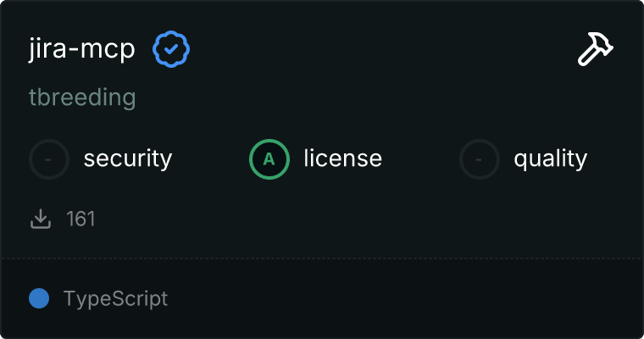Image resolution: width=644 pixels, height=339 pixels.
Task: Click the green license grade A badge
Action: 269,158
